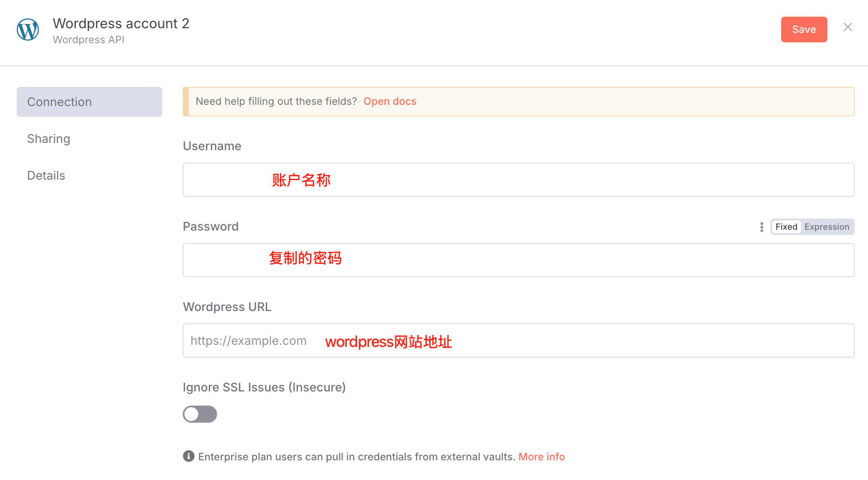Focus the Password input field
The width and height of the screenshot is (868, 480).
pyautogui.click(x=519, y=260)
